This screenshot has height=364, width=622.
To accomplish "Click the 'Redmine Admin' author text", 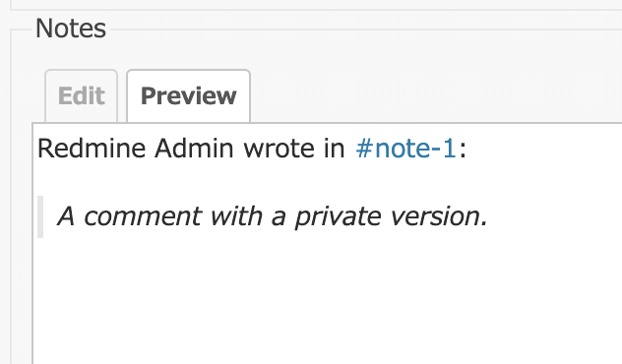I will click(x=135, y=149).
